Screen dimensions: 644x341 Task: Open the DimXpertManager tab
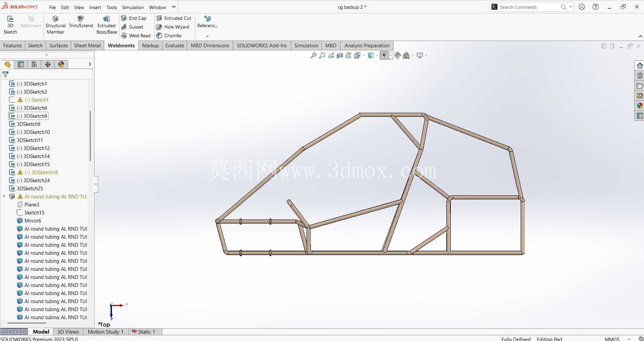[48, 64]
